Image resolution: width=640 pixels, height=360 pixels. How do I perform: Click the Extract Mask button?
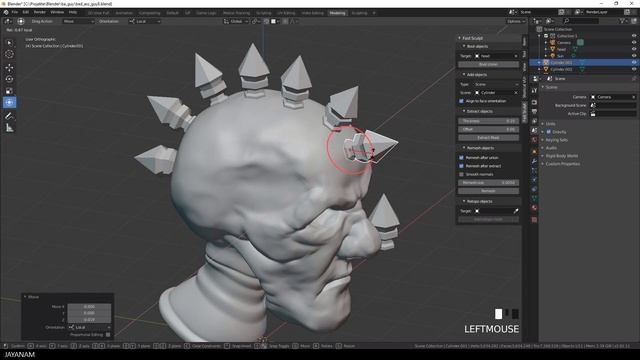(488, 138)
